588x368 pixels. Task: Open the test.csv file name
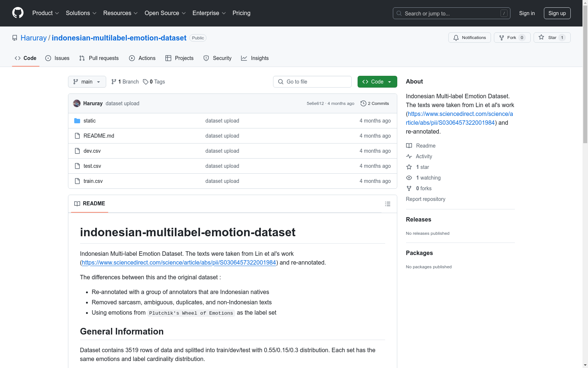tap(92, 166)
